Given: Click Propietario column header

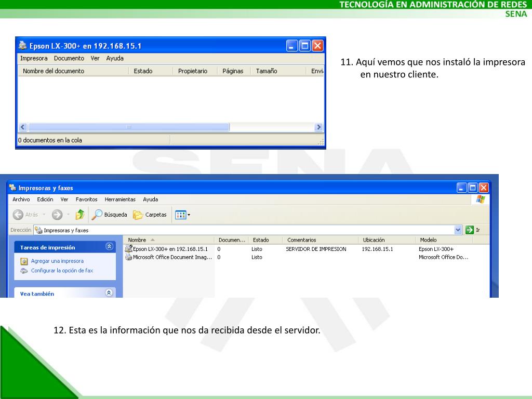Looking at the screenshot, I should 195,71.
